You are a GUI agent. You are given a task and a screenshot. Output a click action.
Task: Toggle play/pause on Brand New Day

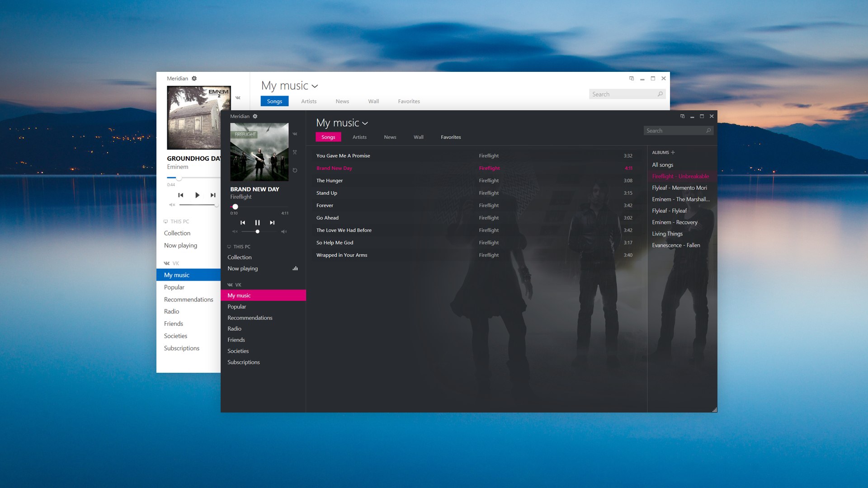pyautogui.click(x=258, y=222)
